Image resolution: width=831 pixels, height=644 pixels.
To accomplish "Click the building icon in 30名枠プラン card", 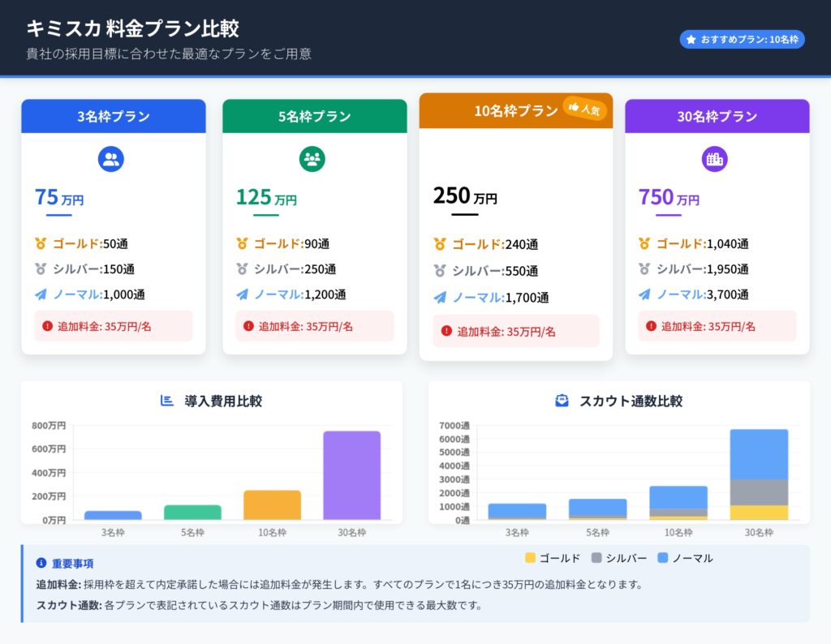I will pos(714,159).
